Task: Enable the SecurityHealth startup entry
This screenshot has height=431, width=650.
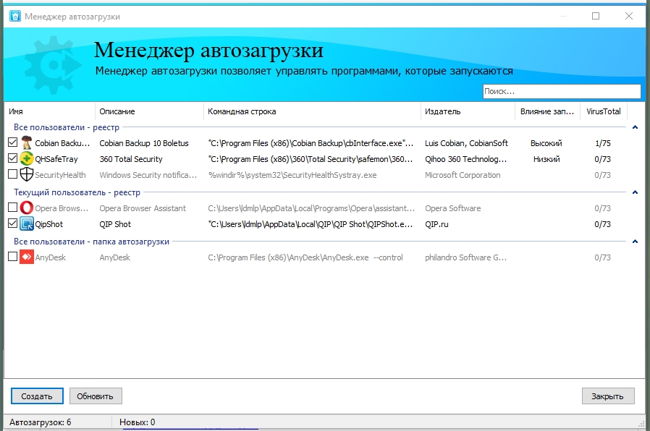Action: point(13,174)
